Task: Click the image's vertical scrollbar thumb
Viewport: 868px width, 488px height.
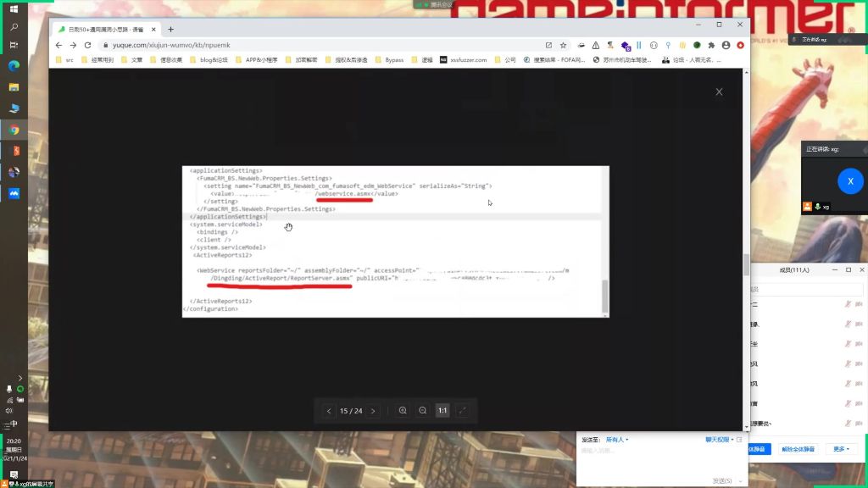Action: 604,296
